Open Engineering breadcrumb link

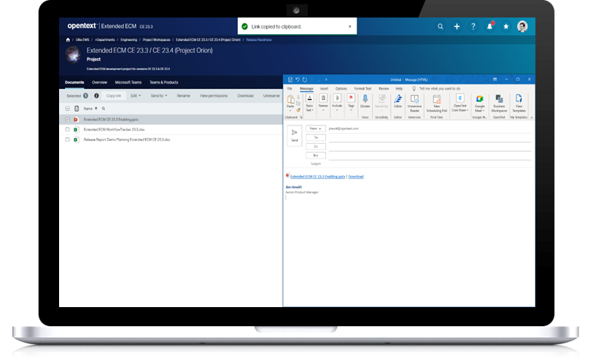128,39
